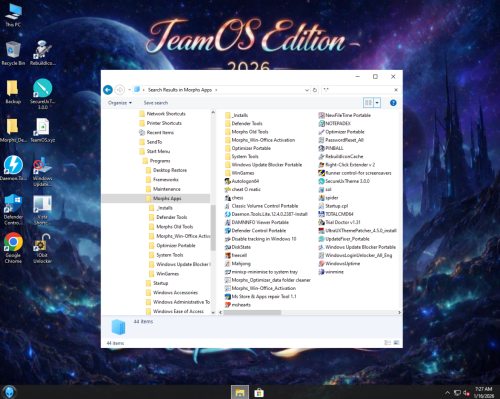The width and height of the screenshot is (500, 399).
Task: Select the RebuildIconCache desktop shortcut
Action: (x=43, y=53)
